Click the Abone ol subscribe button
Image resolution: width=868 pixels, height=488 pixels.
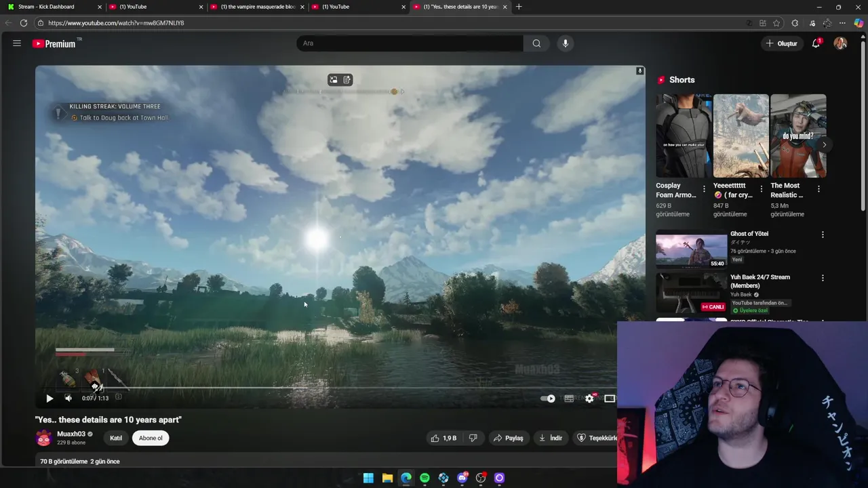pos(151,438)
